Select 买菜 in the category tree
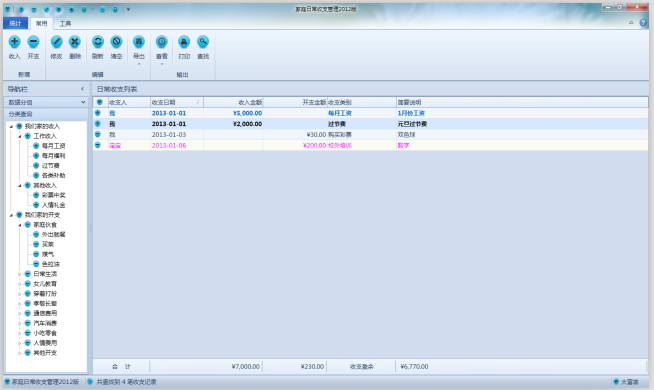Image resolution: width=654 pixels, height=390 pixels. pos(48,244)
